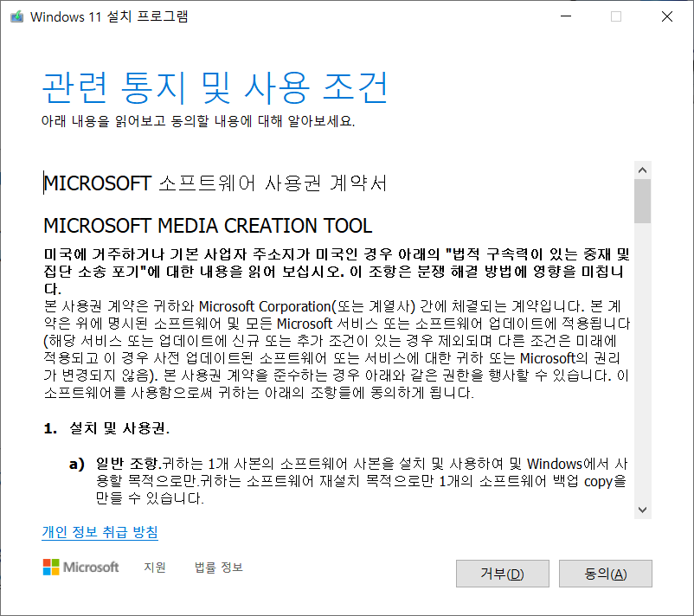Viewport: 694px width, 616px height.
Task: Click the scrollbar up arrow
Action: 643,170
